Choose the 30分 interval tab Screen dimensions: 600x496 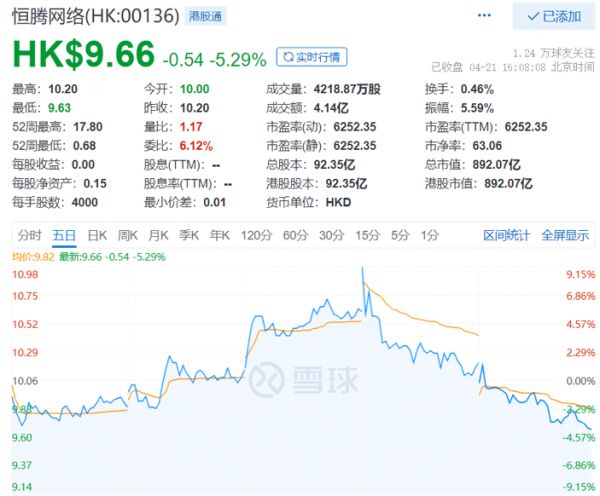point(331,235)
